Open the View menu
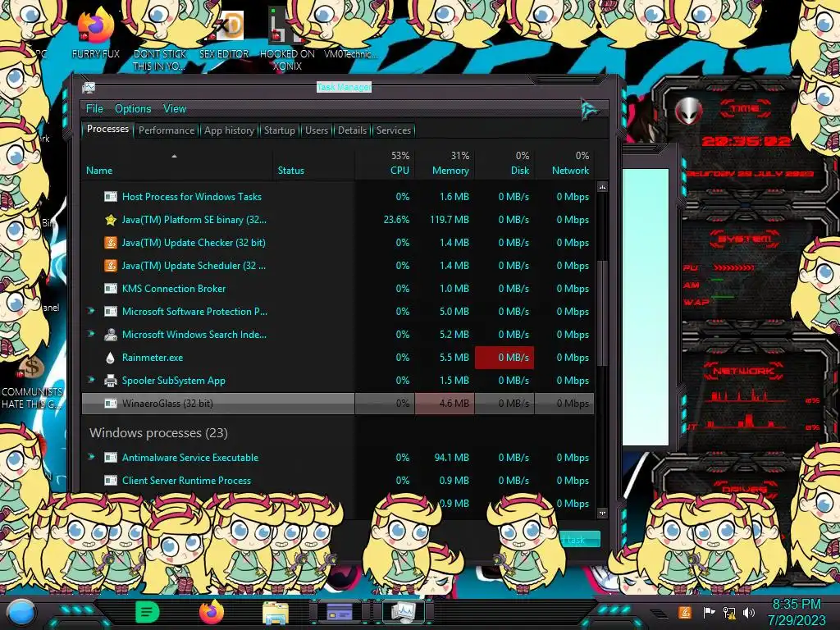 [x=175, y=109]
